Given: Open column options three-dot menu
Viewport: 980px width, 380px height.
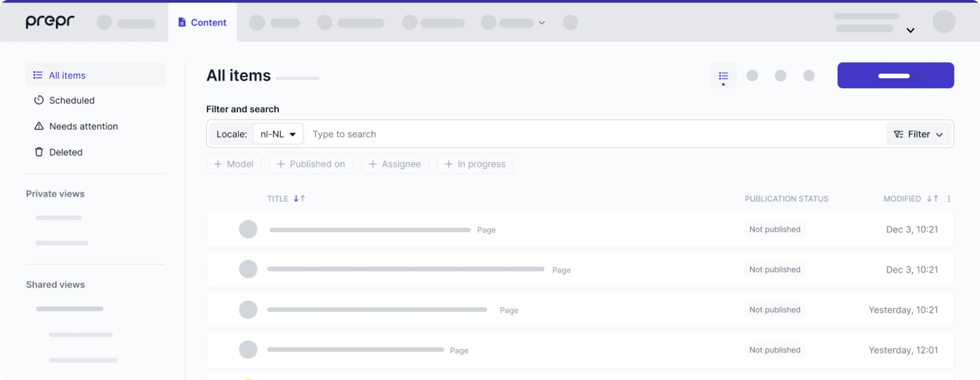Looking at the screenshot, I should 949,199.
